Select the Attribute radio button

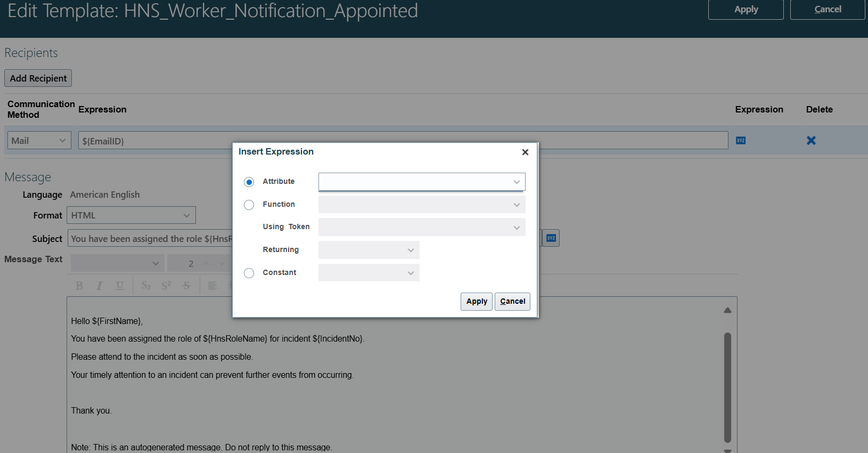[x=249, y=182]
